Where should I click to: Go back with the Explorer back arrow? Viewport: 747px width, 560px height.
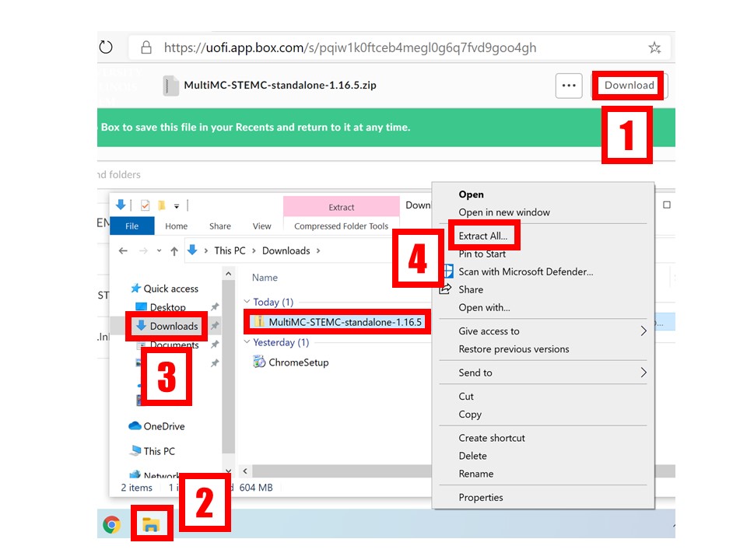(x=124, y=250)
